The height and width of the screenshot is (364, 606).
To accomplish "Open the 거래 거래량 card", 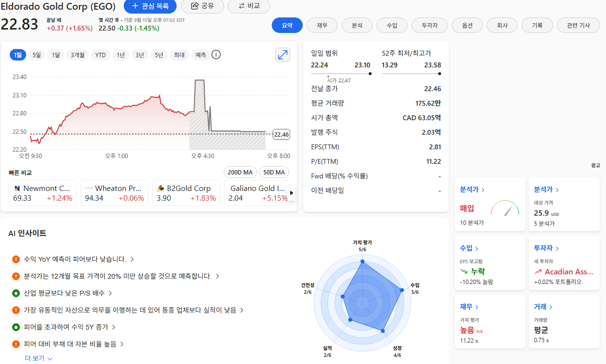I will point(564,322).
